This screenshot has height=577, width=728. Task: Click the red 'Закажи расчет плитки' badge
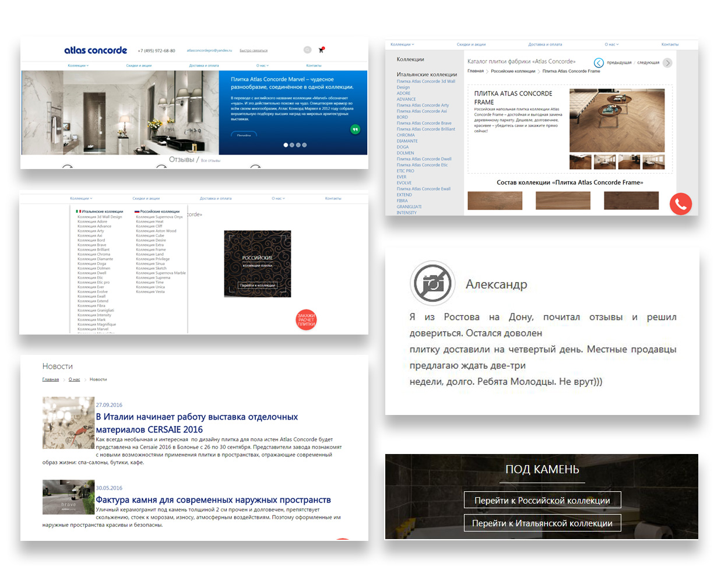(306, 320)
